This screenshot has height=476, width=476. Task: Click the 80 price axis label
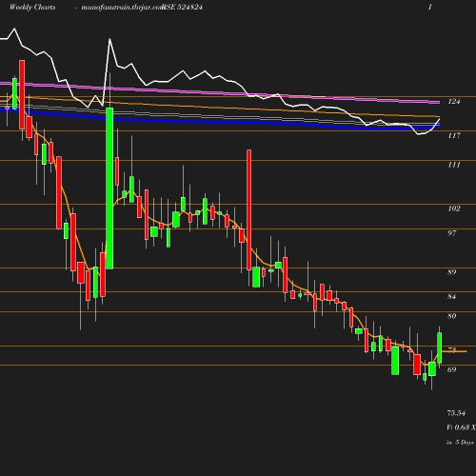[452, 316]
